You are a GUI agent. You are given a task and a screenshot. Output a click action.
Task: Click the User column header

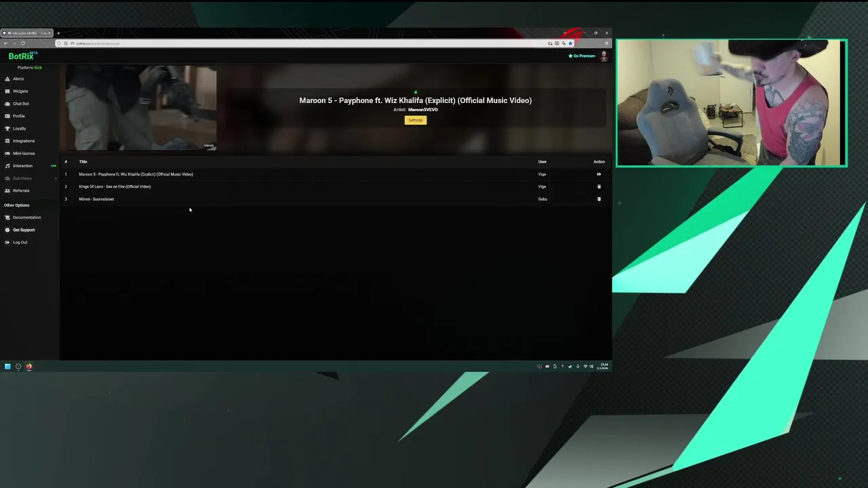542,162
